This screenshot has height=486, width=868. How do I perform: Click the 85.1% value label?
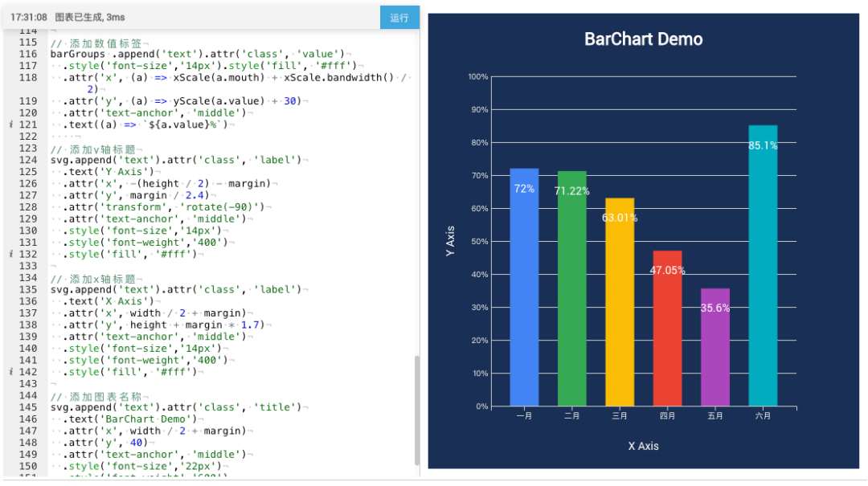pyautogui.click(x=762, y=146)
